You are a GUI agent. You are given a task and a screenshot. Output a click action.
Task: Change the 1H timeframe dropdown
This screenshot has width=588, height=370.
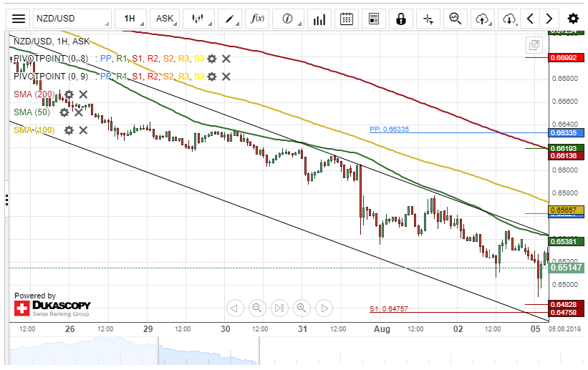tap(130, 19)
